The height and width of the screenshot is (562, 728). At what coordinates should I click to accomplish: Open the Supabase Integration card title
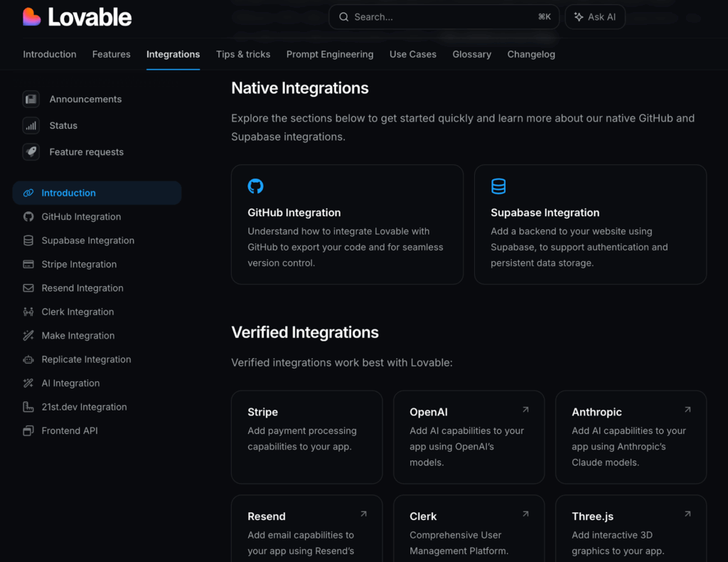click(x=545, y=213)
